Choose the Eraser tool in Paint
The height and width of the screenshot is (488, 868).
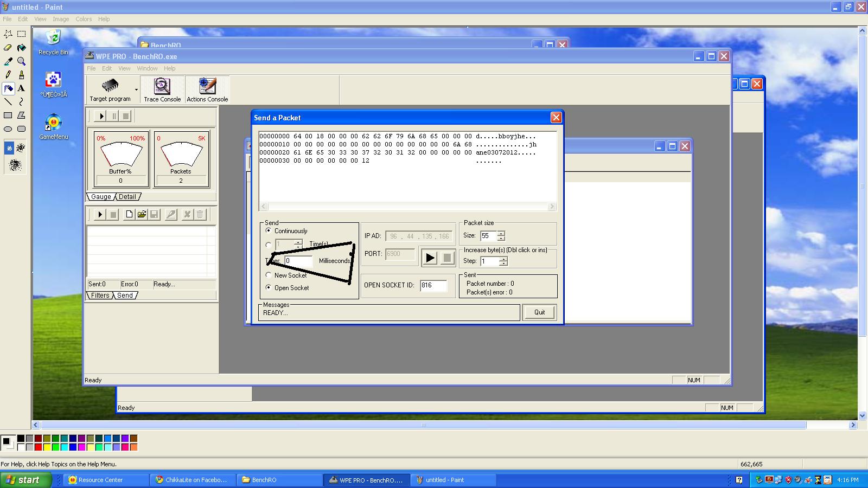[8, 48]
